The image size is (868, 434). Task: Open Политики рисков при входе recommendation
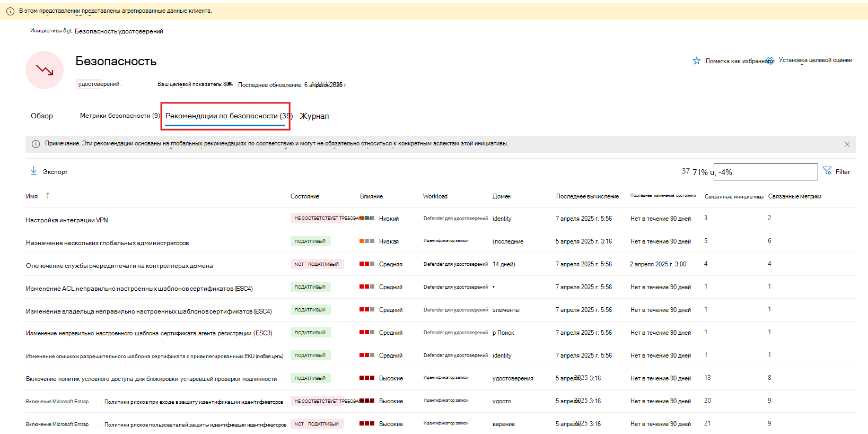point(194,402)
